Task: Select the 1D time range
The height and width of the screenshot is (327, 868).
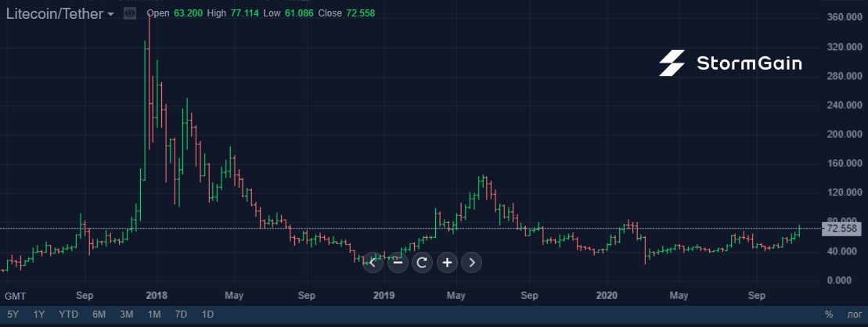Action: click(x=207, y=314)
